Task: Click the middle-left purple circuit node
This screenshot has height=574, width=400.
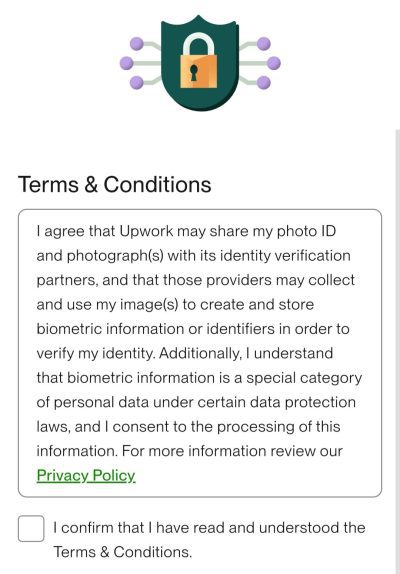Action: point(127,63)
